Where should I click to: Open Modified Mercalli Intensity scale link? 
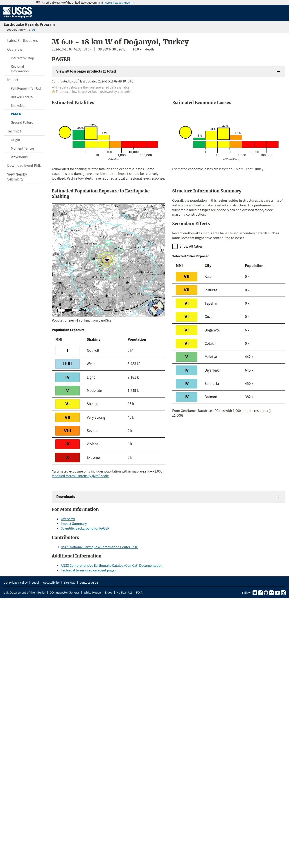pyautogui.click(x=80, y=476)
